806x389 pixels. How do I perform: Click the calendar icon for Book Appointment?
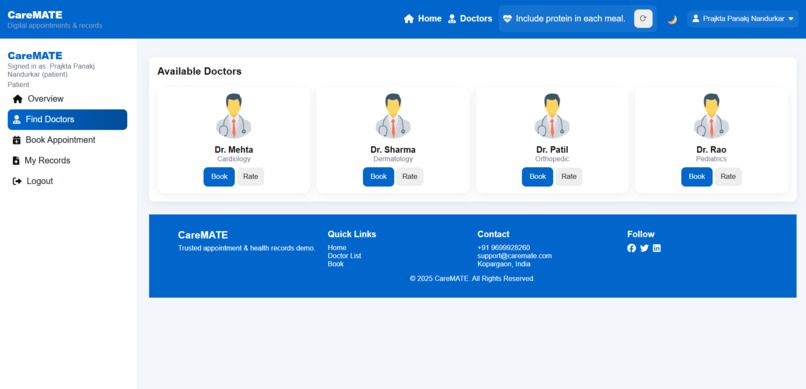tap(16, 140)
